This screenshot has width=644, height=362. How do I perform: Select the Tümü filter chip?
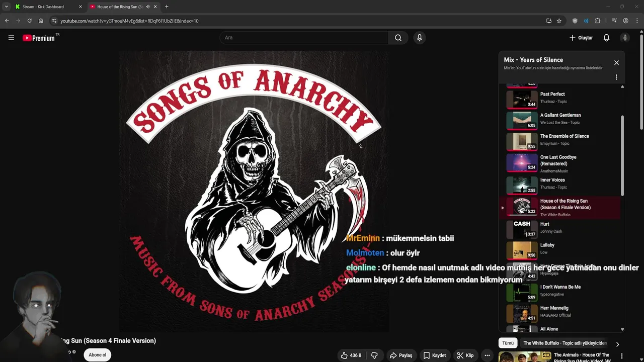tap(508, 343)
